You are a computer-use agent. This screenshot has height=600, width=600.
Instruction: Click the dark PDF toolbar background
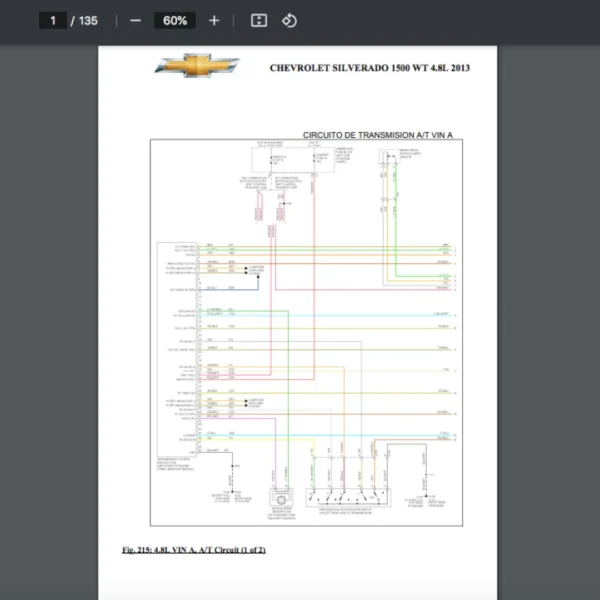pyautogui.click(x=450, y=21)
